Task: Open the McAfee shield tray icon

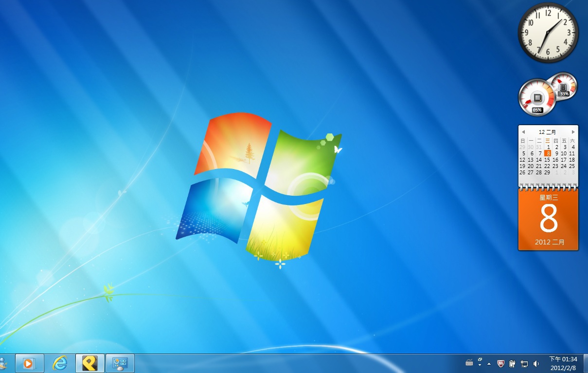Action: point(501,363)
